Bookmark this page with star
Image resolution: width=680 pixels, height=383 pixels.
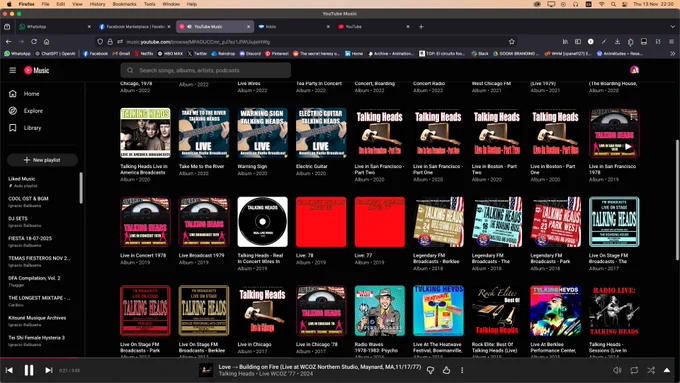coord(512,42)
